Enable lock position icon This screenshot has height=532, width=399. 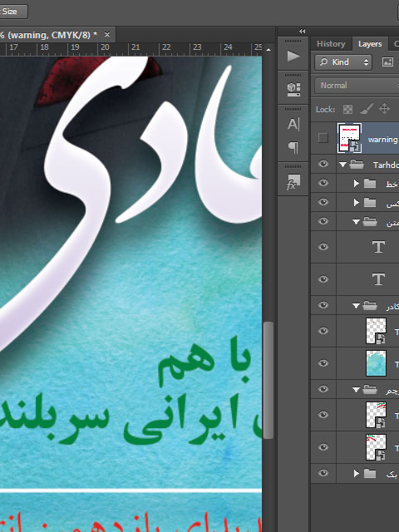tap(384, 109)
